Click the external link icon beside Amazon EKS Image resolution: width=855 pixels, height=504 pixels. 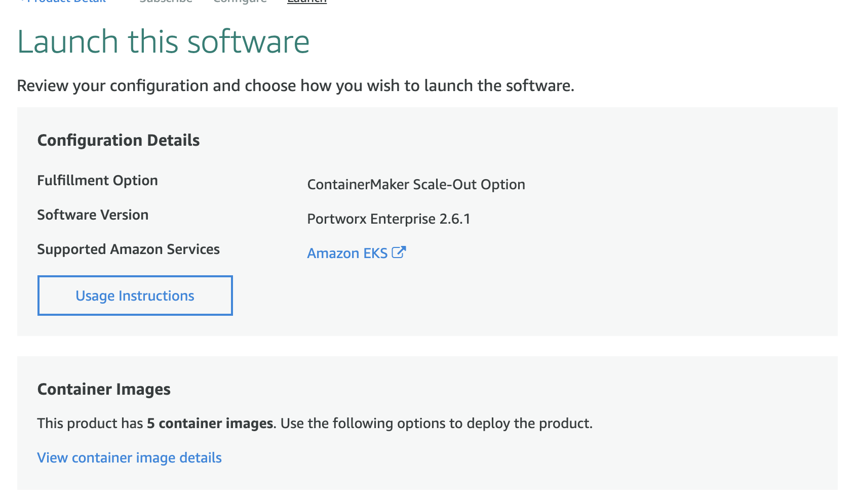(x=399, y=252)
